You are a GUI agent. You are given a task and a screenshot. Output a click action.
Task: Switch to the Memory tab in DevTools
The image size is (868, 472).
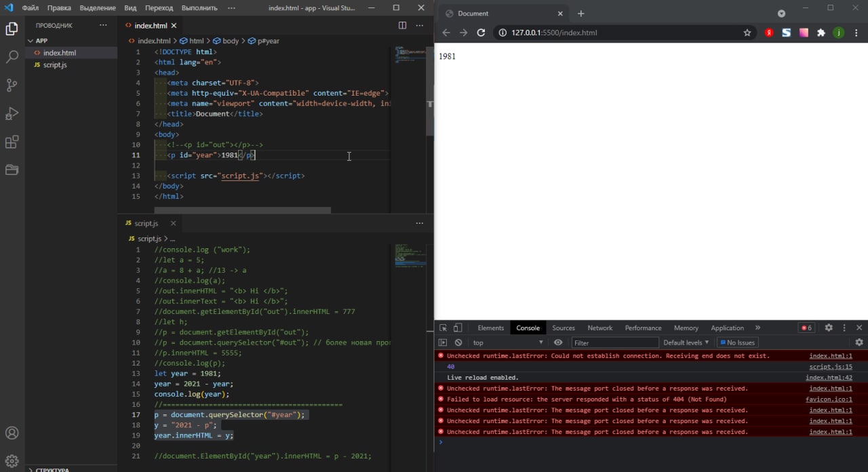point(686,328)
